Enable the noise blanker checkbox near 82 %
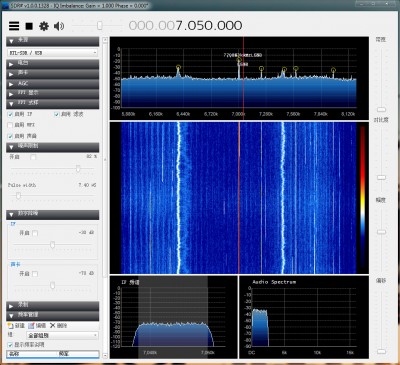This screenshot has height=365, width=400. 33,157
